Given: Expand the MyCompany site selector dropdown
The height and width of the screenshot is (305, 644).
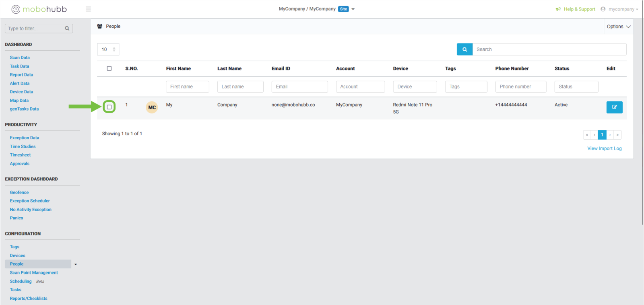Looking at the screenshot, I should (x=353, y=9).
